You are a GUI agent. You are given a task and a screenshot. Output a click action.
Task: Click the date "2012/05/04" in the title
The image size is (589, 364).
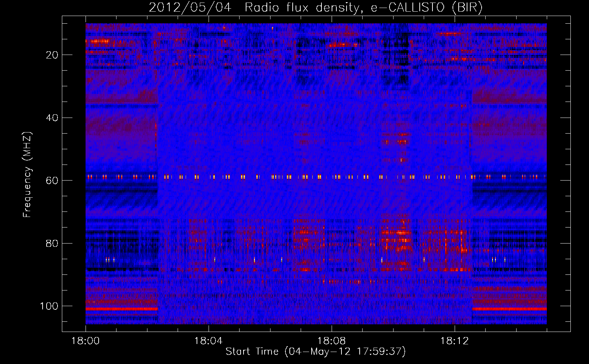coord(190,7)
